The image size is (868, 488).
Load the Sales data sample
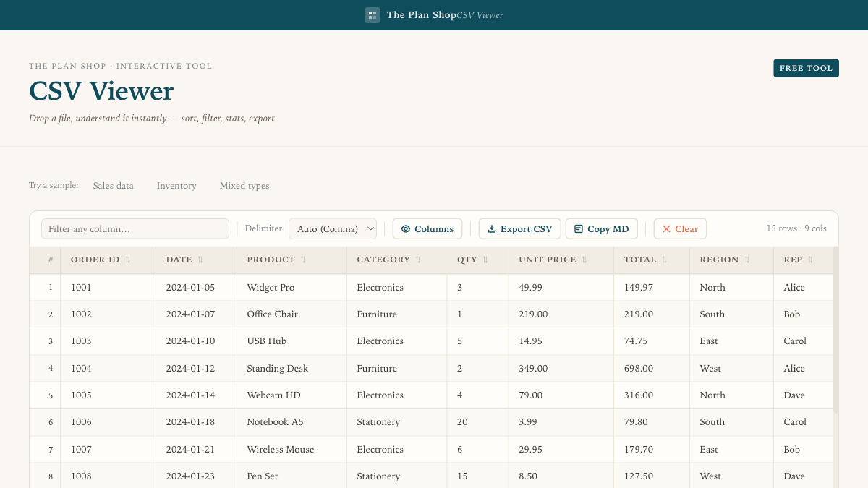coord(114,186)
